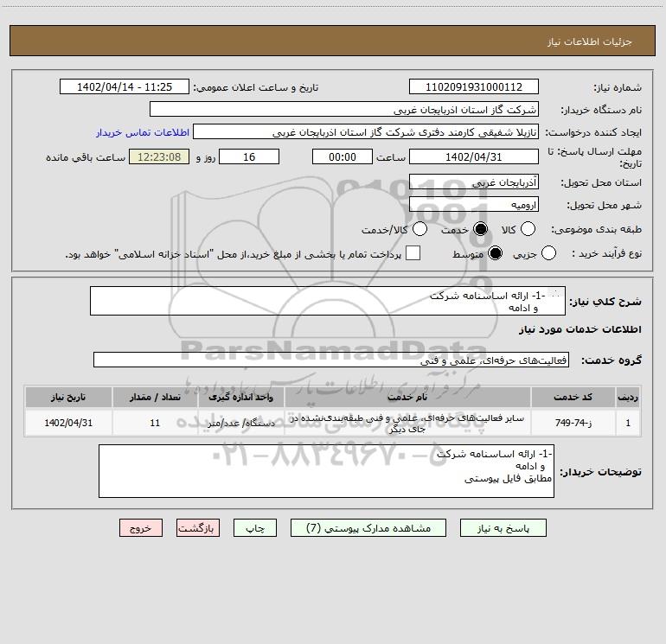Click the announcement date field 1402/04/14 - 11:25
666x644 pixels.
point(125,87)
